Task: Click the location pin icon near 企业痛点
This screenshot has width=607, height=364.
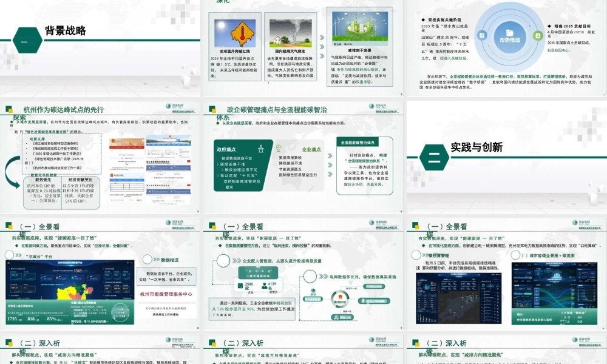Action: tap(279, 148)
